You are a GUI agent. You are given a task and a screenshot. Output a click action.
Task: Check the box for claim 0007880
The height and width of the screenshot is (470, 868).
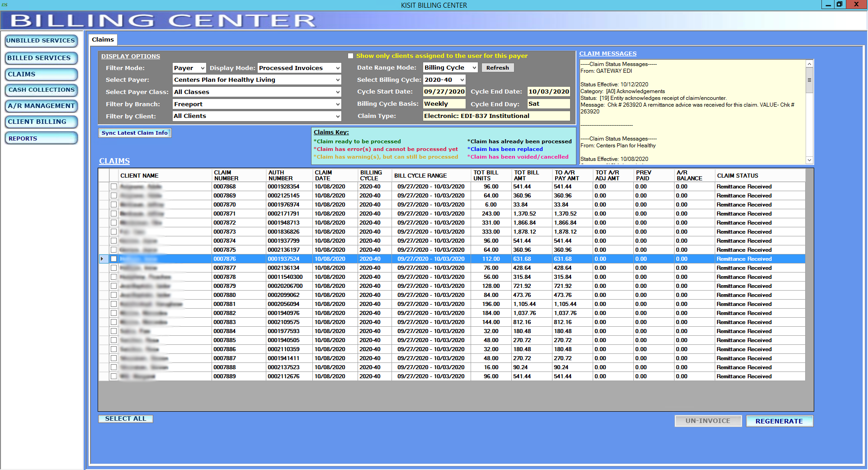point(114,295)
